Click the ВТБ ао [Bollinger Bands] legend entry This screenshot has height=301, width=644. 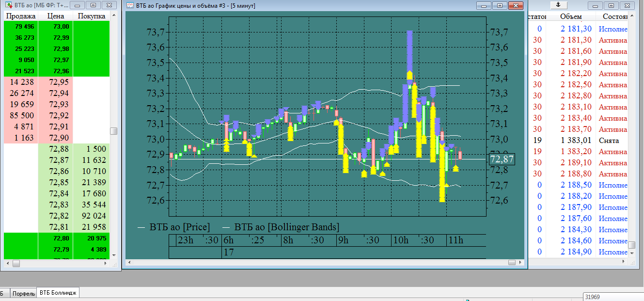pyautogui.click(x=287, y=227)
